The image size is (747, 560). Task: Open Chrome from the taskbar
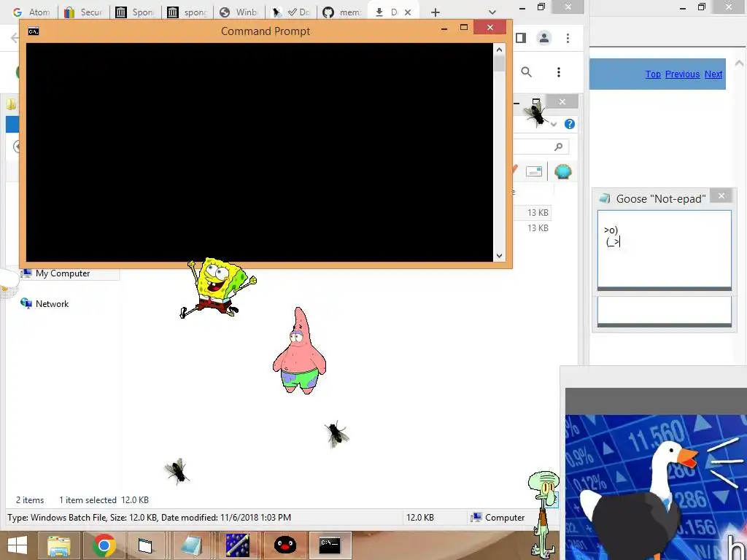point(104,545)
